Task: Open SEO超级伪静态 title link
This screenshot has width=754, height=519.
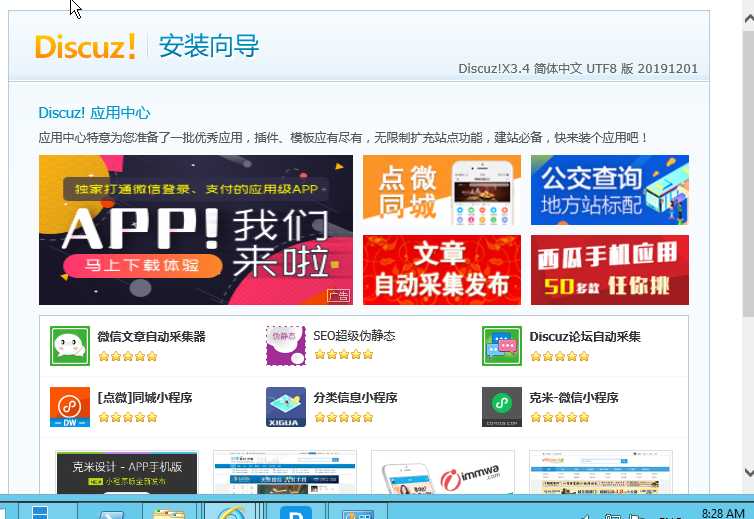Action: click(354, 335)
